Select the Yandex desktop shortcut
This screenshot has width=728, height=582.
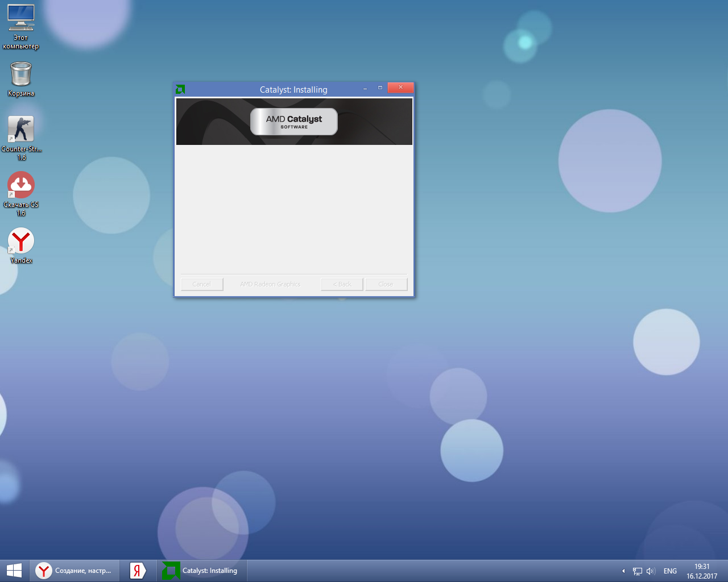[x=21, y=246]
